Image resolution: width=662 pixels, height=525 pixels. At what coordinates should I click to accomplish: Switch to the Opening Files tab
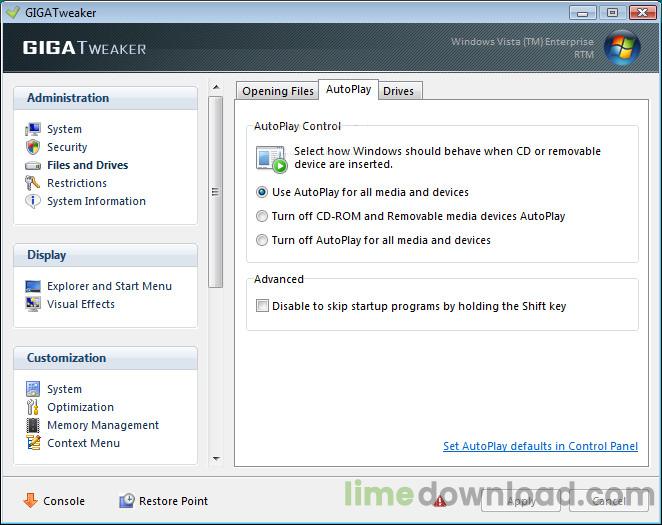[x=277, y=91]
